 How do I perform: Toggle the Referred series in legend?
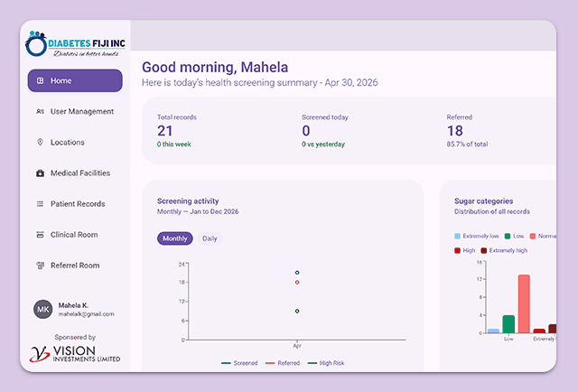[283, 363]
